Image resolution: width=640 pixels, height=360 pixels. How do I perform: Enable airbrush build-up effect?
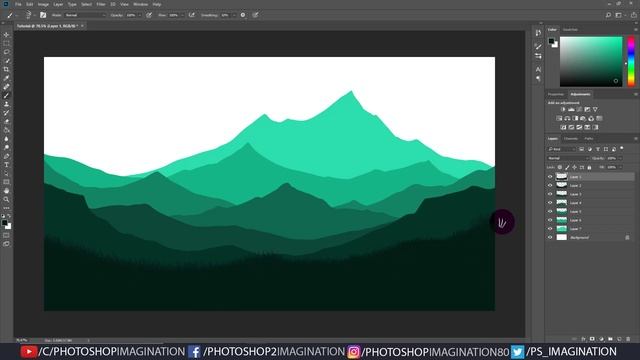tap(191, 15)
